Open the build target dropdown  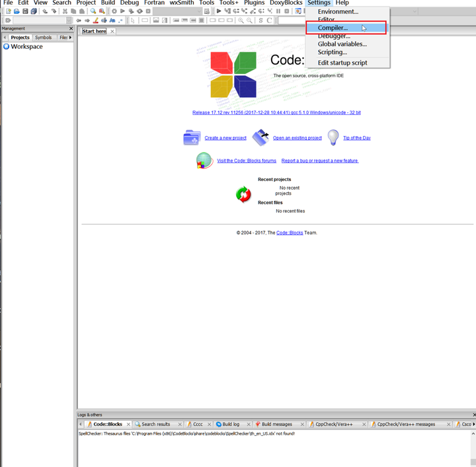pos(177,11)
